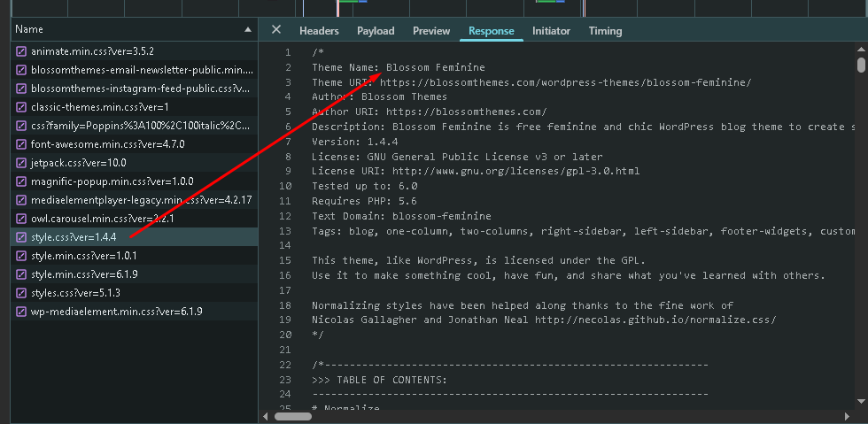Click the scroll down arrow in Response
Image resolution: width=868 pixels, height=424 pixels.
tap(861, 401)
